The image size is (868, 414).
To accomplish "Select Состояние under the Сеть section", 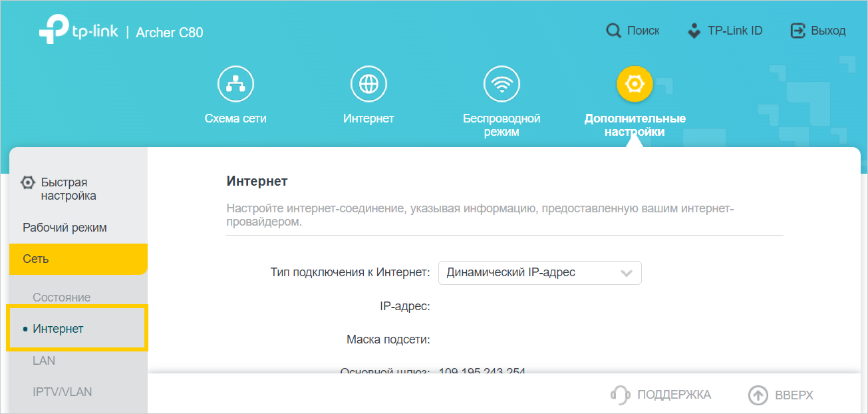I will tap(62, 298).
